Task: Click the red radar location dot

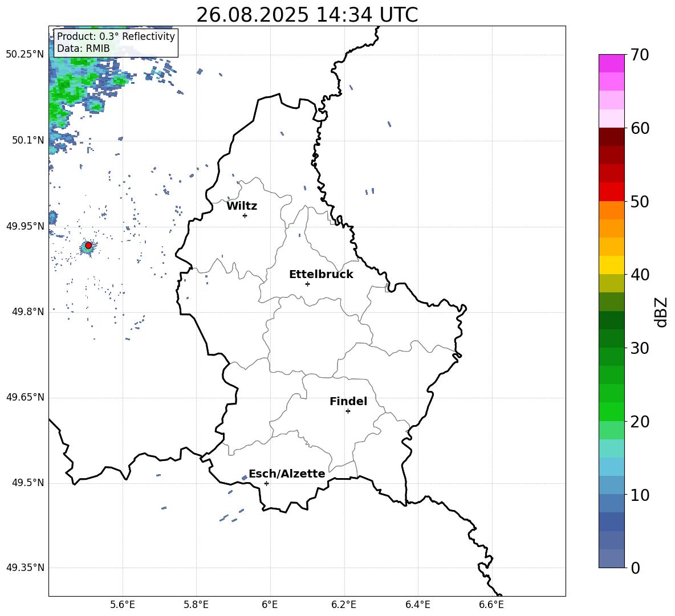Action: [88, 246]
